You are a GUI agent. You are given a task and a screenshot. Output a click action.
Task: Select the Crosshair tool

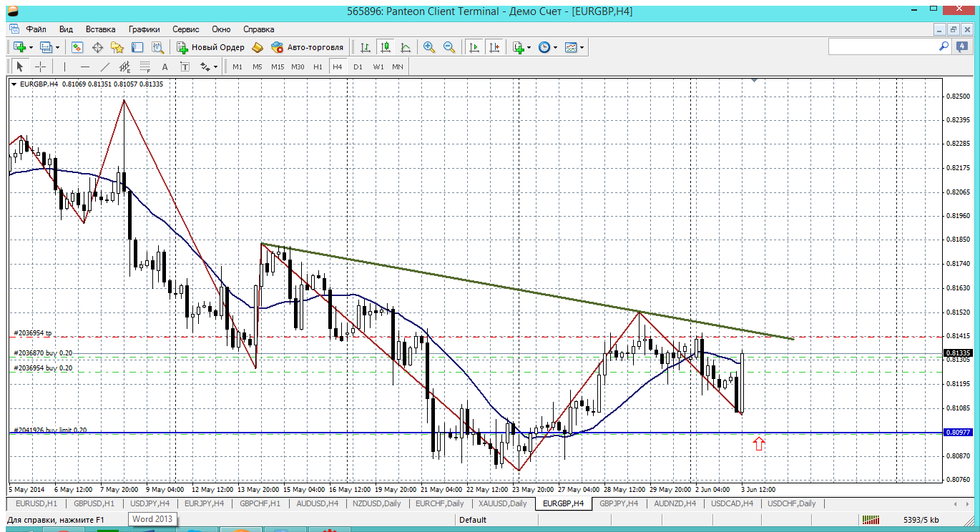pos(41,66)
